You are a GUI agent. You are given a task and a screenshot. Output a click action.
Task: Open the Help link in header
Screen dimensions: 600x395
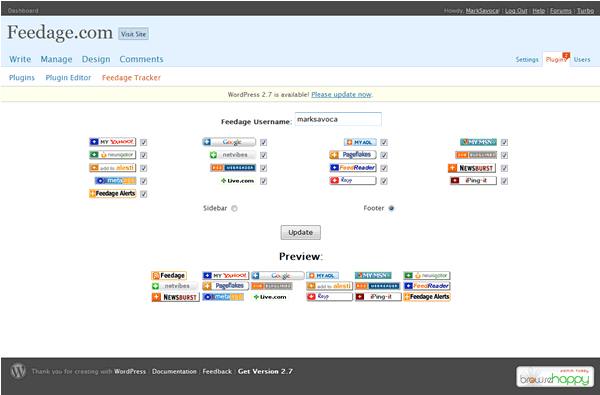pyautogui.click(x=538, y=11)
